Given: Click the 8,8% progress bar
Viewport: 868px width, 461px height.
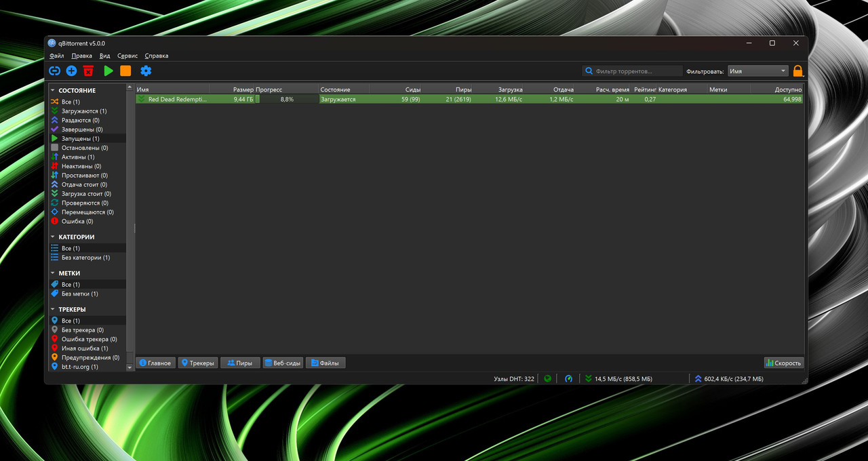Looking at the screenshot, I should [x=287, y=99].
